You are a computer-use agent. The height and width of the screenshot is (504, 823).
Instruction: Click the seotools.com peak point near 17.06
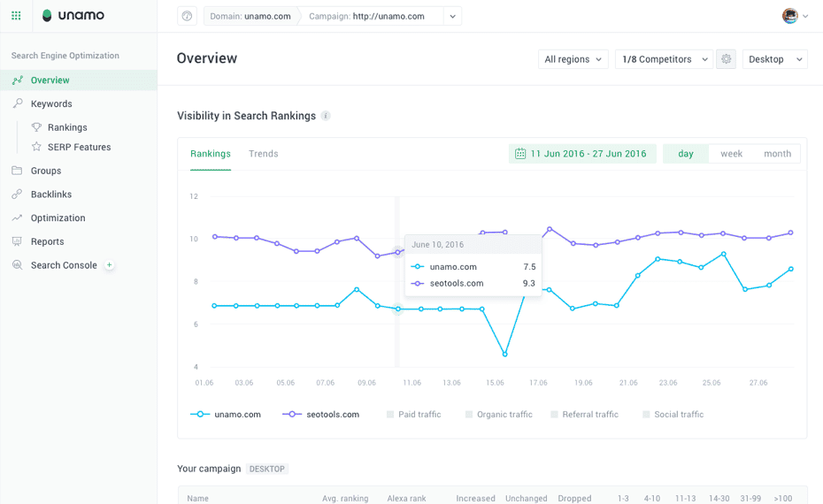click(x=550, y=229)
